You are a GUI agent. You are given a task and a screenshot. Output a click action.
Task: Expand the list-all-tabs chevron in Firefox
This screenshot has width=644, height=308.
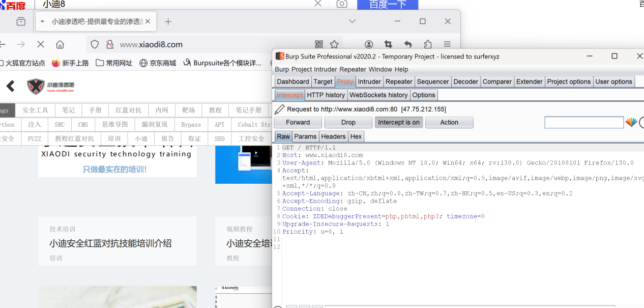click(x=352, y=21)
